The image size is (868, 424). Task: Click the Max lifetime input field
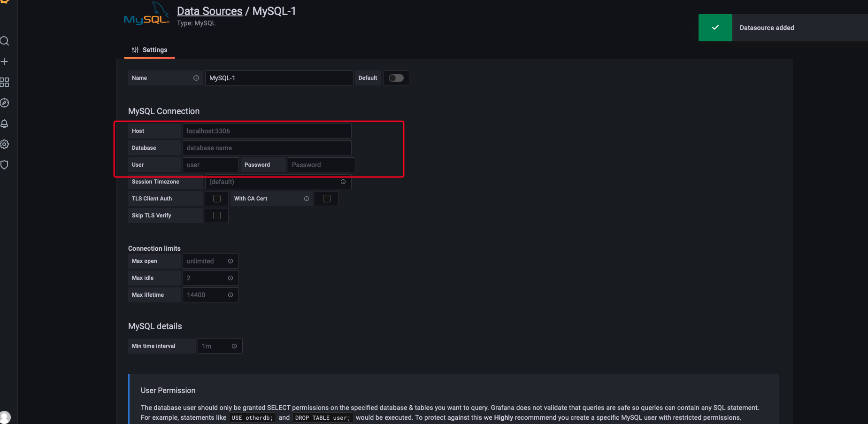pos(210,295)
